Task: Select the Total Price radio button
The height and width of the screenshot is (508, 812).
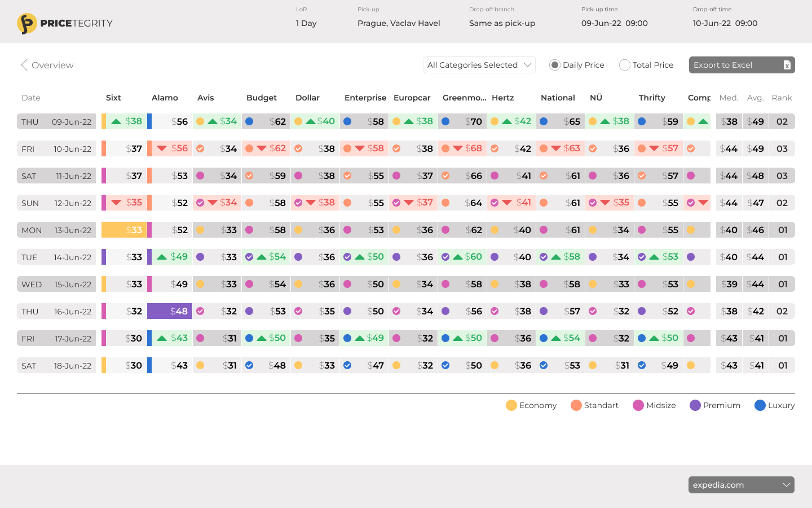Action: point(624,65)
